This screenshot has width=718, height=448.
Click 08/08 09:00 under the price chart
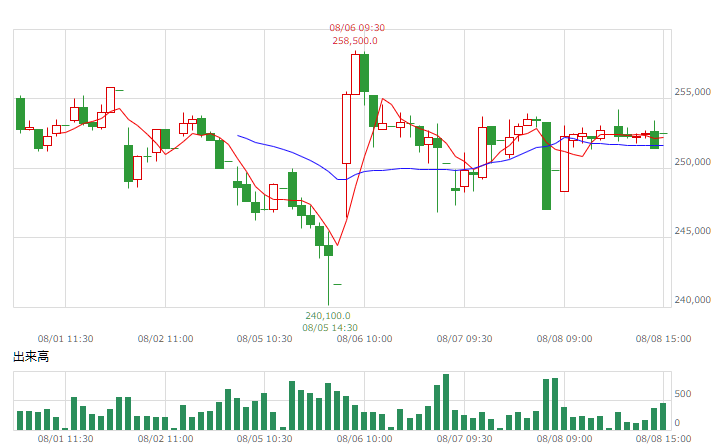[564, 339]
